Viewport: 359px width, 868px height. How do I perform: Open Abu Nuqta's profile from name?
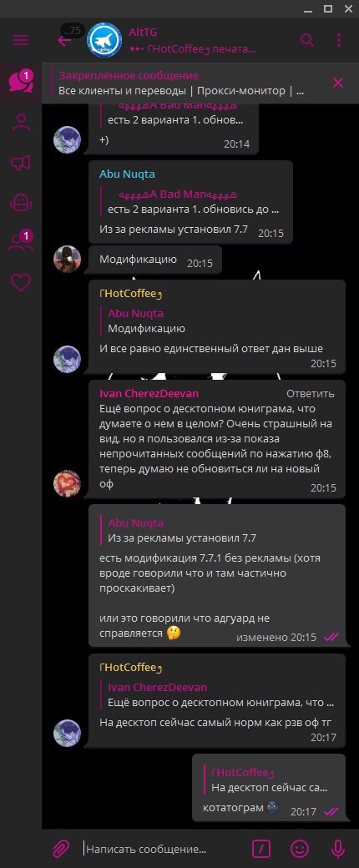(x=127, y=174)
